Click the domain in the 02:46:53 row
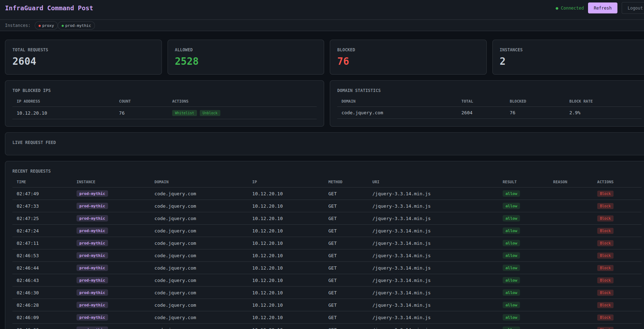Screen dimensions: 644x329 (175, 256)
